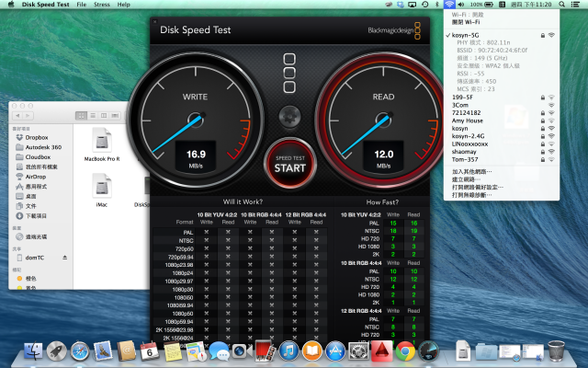Open App Store from the Dock
588x368 pixels.
coord(335,351)
